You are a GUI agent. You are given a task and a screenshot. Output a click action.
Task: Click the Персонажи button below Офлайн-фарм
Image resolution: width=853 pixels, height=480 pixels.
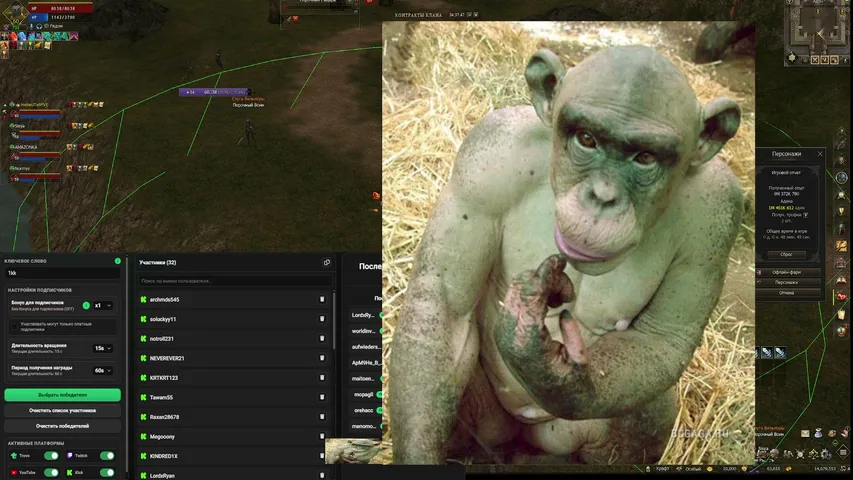pyautogui.click(x=787, y=282)
